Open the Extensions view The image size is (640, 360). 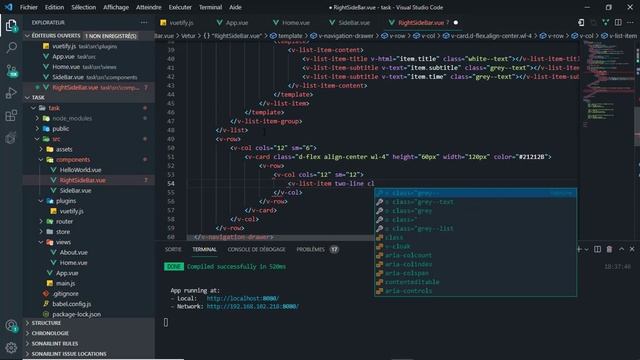[11, 116]
